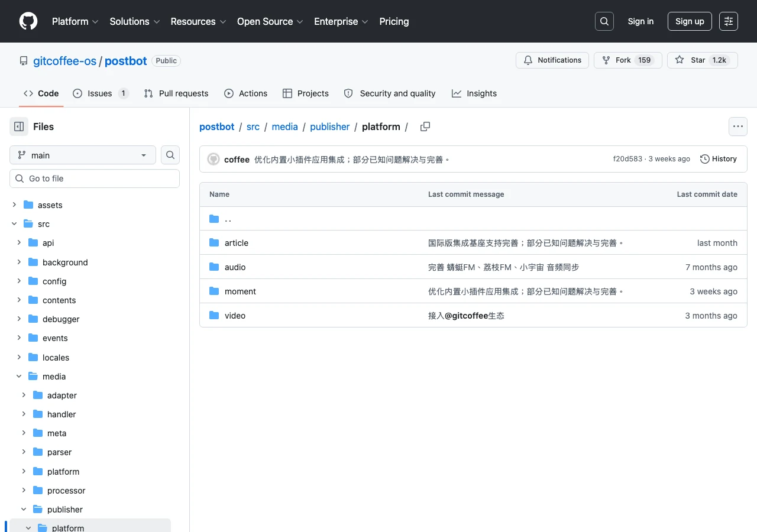Click coffee's avatar in commit bar
This screenshot has height=532, width=757.
pos(213,159)
